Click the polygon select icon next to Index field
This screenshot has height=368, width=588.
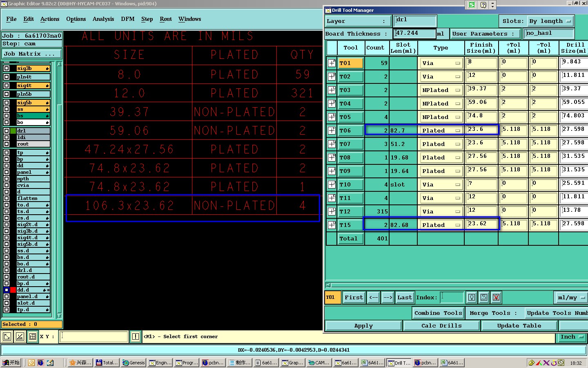484,297
